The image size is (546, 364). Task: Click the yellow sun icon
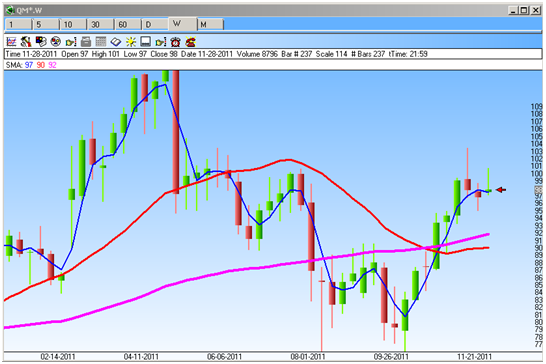pos(131,42)
